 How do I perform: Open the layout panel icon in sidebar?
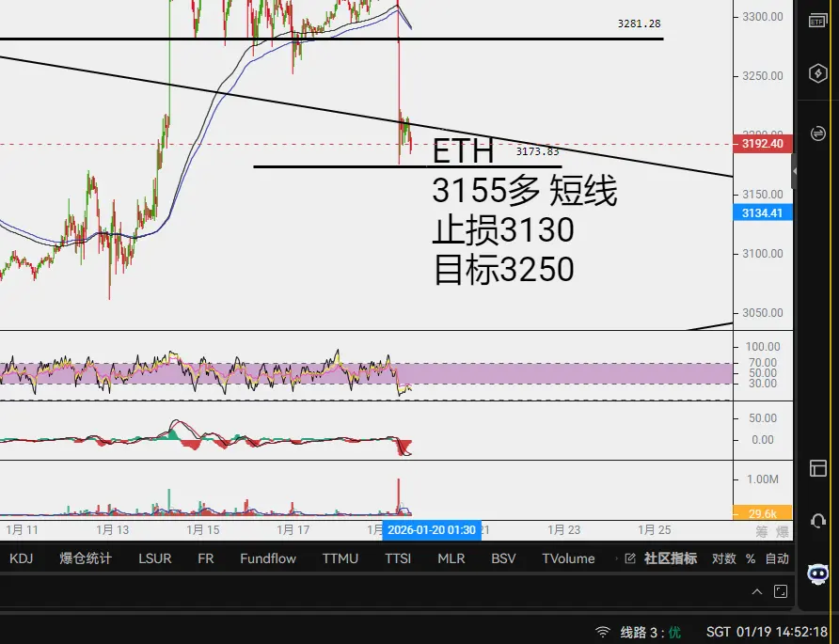817,468
